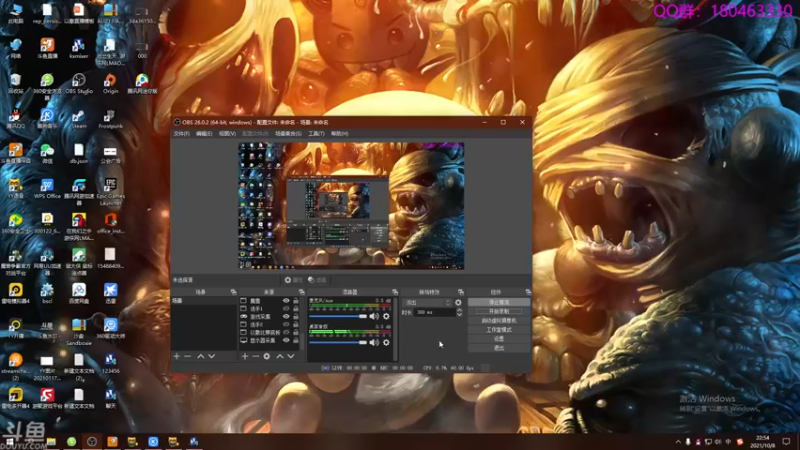Add a new source with the plus icon

(245, 356)
